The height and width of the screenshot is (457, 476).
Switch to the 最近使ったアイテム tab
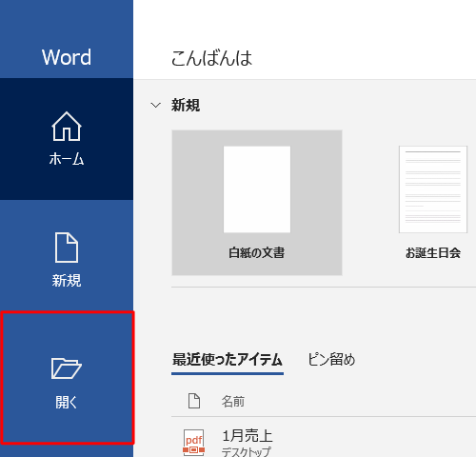tap(228, 360)
